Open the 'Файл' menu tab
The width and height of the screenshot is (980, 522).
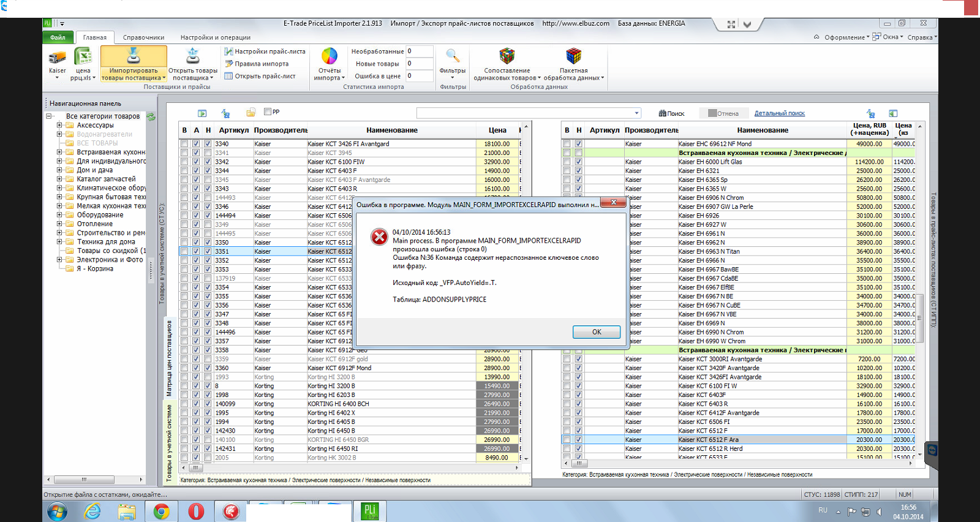tap(58, 37)
